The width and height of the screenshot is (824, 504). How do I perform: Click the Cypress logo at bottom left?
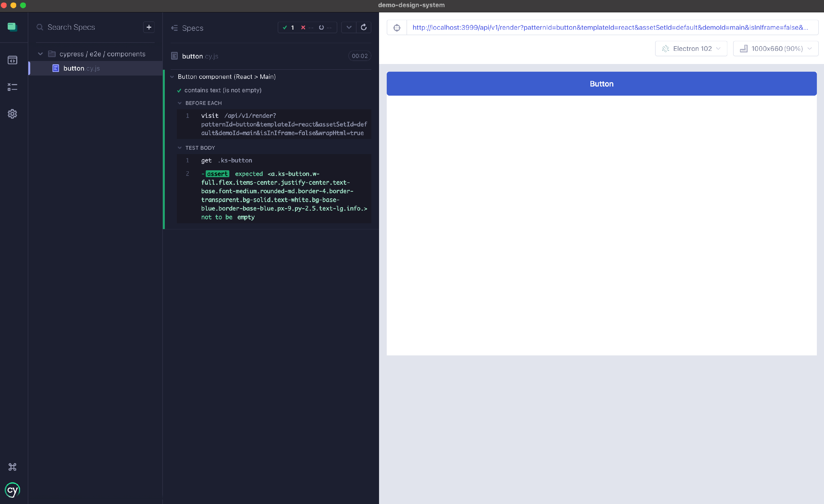12,490
